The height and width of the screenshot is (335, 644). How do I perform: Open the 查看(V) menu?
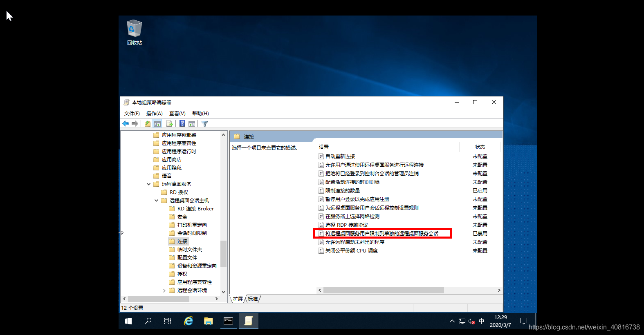(x=177, y=114)
